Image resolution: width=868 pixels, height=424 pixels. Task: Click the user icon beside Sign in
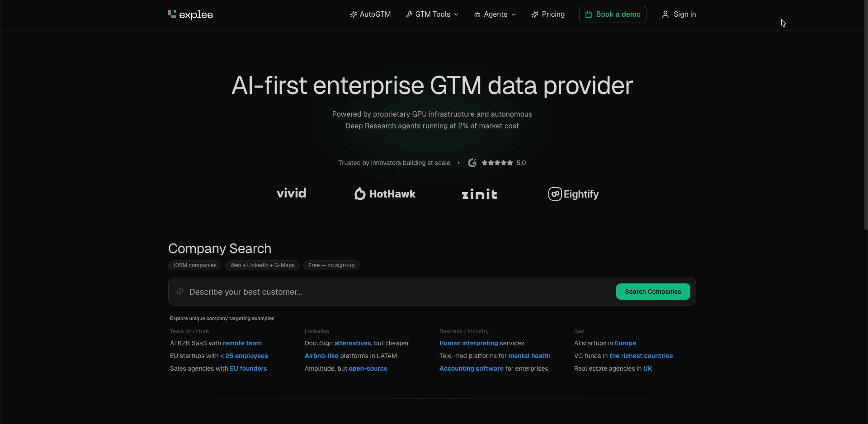[665, 14]
